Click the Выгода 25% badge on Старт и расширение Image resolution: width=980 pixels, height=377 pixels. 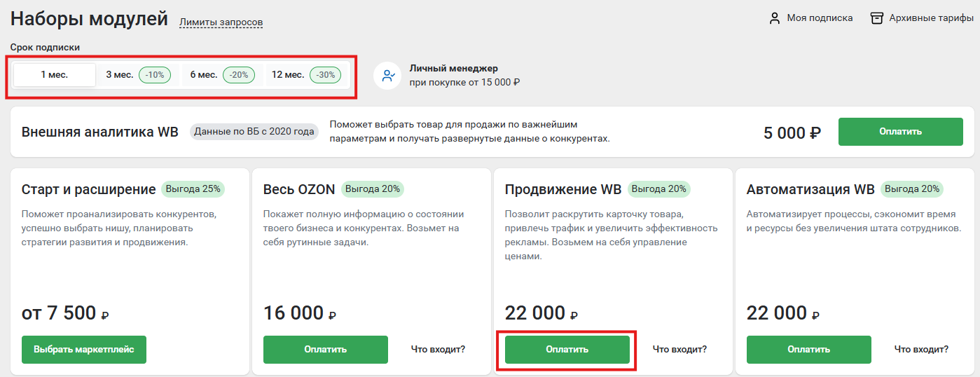pos(193,188)
